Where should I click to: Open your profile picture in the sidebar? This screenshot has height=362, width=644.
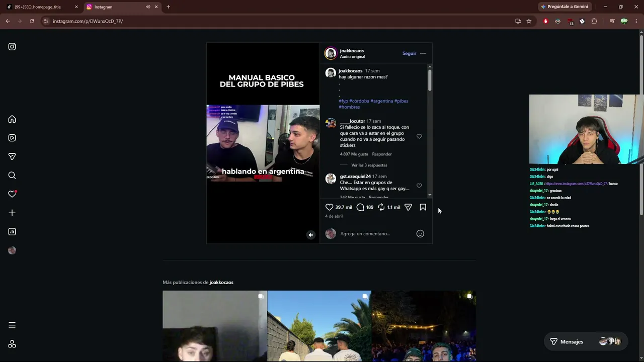[12, 250]
